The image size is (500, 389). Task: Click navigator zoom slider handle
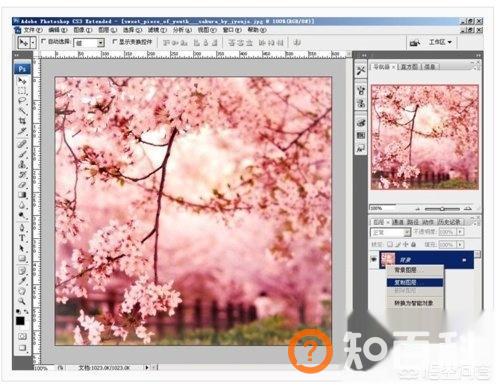coord(442,209)
